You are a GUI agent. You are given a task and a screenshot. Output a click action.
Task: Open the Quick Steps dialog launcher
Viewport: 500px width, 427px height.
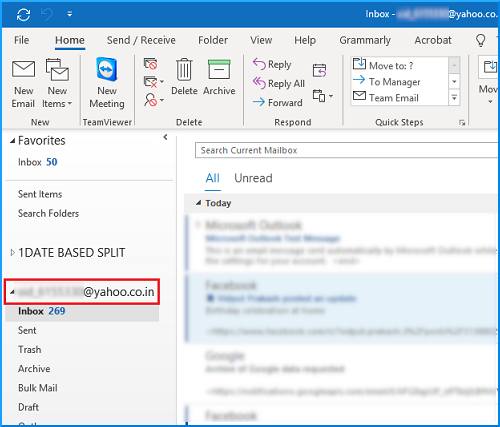tap(462, 123)
